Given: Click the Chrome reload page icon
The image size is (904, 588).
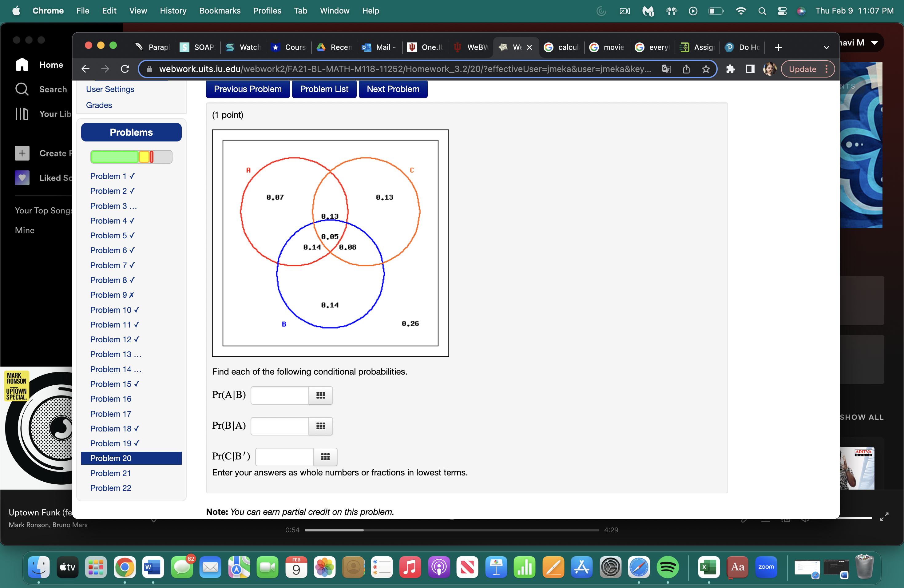Looking at the screenshot, I should 125,69.
